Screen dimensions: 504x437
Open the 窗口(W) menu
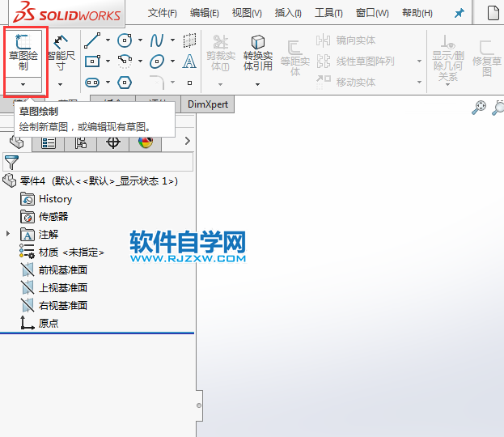point(372,13)
